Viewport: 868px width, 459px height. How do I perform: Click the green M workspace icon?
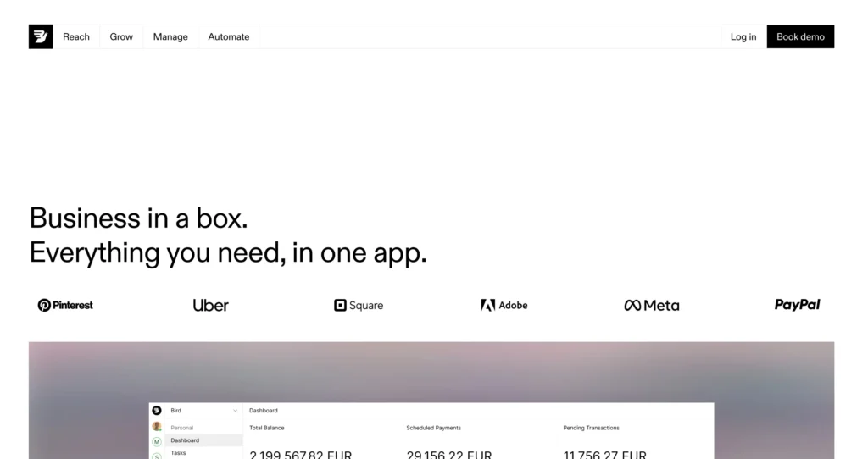(x=157, y=441)
